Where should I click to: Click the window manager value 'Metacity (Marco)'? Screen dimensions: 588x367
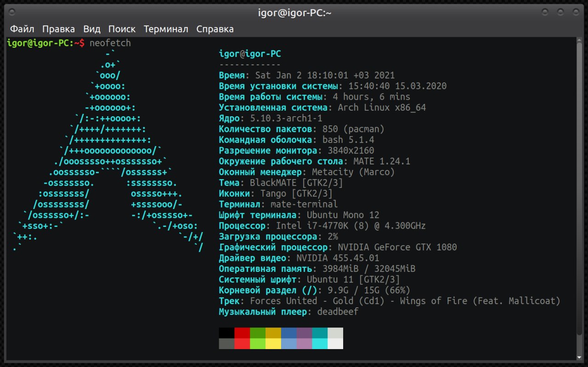tap(353, 172)
